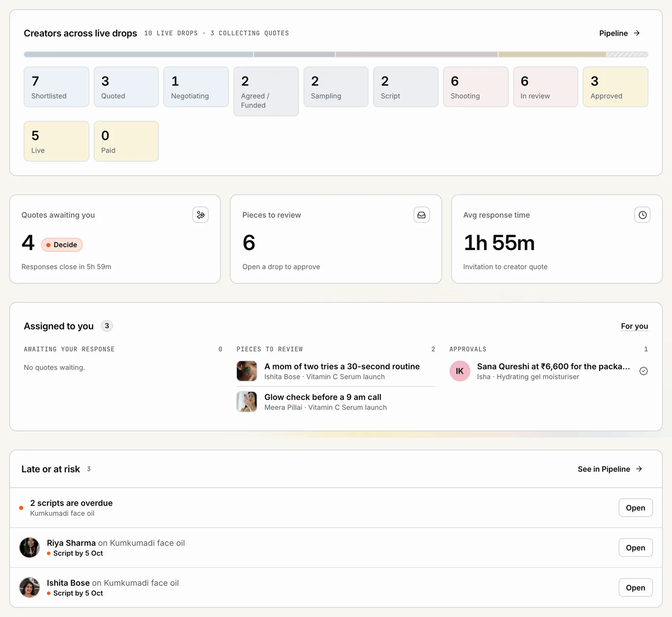Switch to the For you filter

pos(634,326)
